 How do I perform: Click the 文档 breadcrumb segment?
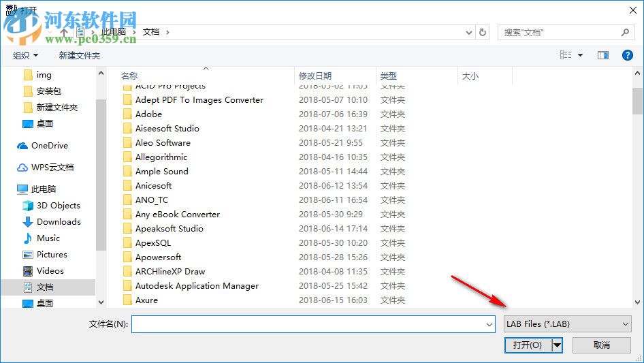tap(151, 32)
